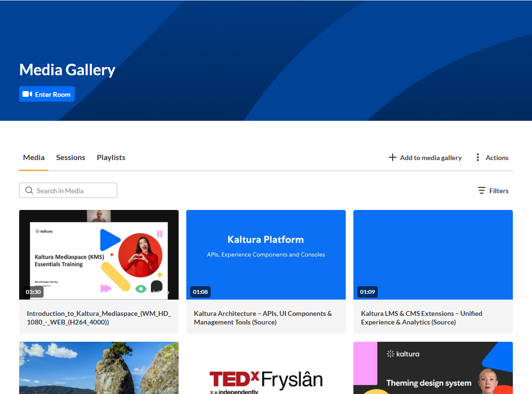532x394 pixels.
Task: Click the Filters lines icon
Action: click(x=481, y=191)
